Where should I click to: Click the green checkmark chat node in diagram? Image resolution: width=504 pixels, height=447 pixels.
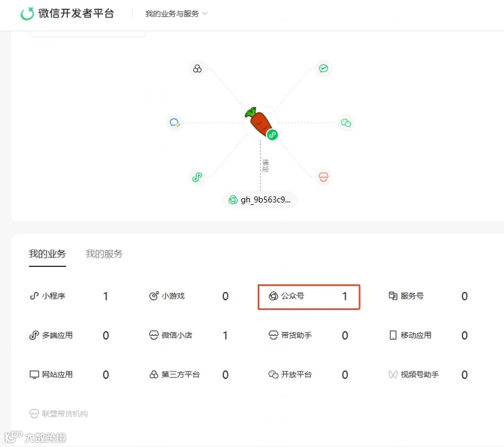click(x=323, y=68)
